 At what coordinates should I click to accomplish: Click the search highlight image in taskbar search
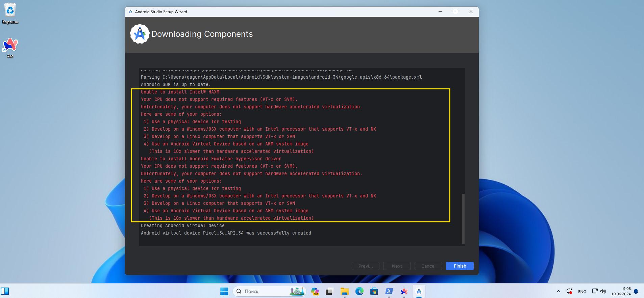[x=297, y=291]
